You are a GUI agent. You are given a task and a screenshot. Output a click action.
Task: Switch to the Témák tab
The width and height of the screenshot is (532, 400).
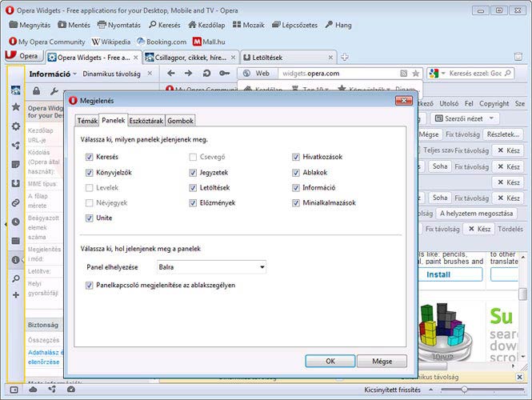click(87, 121)
